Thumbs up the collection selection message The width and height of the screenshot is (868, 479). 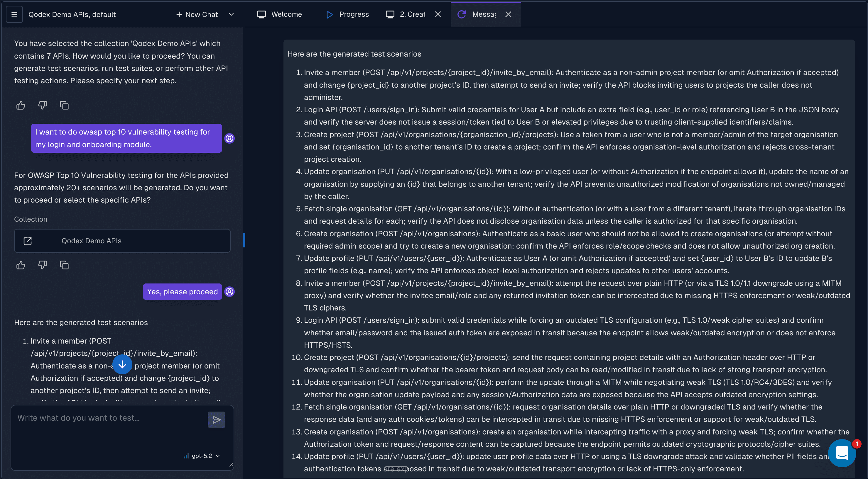pos(21,105)
